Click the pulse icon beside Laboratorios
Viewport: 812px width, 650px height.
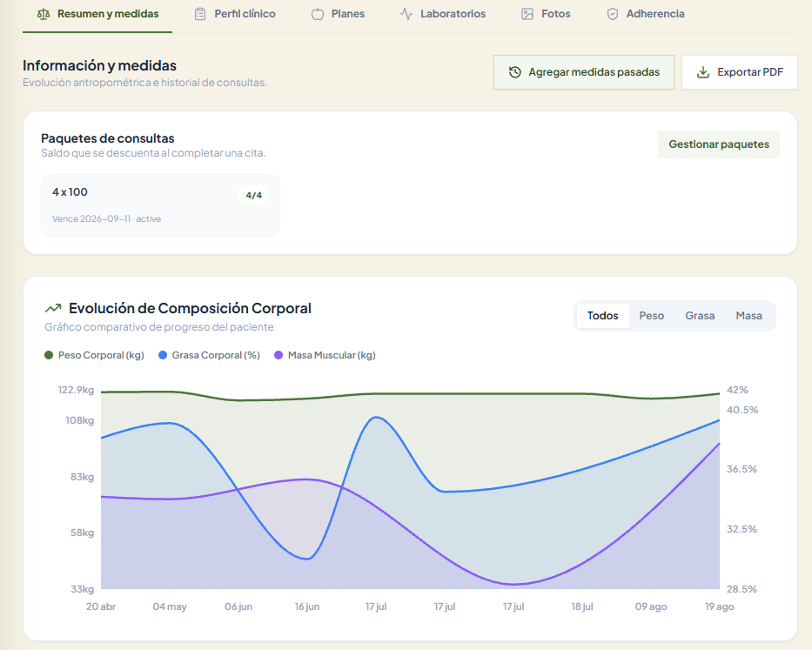pyautogui.click(x=406, y=14)
